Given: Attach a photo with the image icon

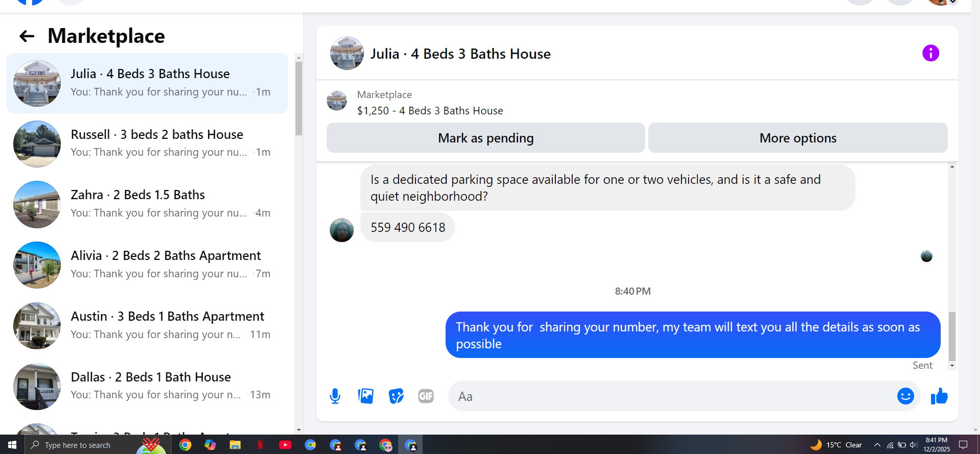Looking at the screenshot, I should click(x=365, y=396).
